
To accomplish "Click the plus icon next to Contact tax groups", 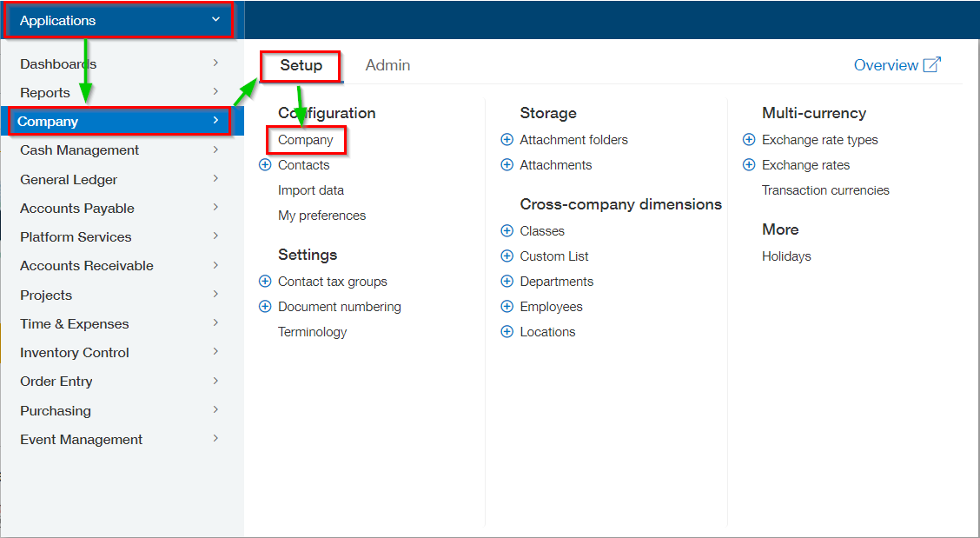I will (x=265, y=282).
